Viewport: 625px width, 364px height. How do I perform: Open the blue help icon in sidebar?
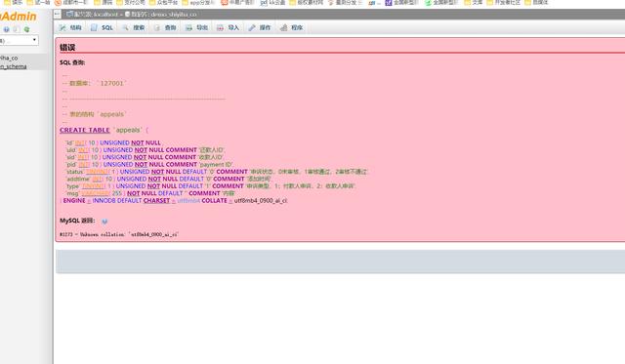pos(7,29)
